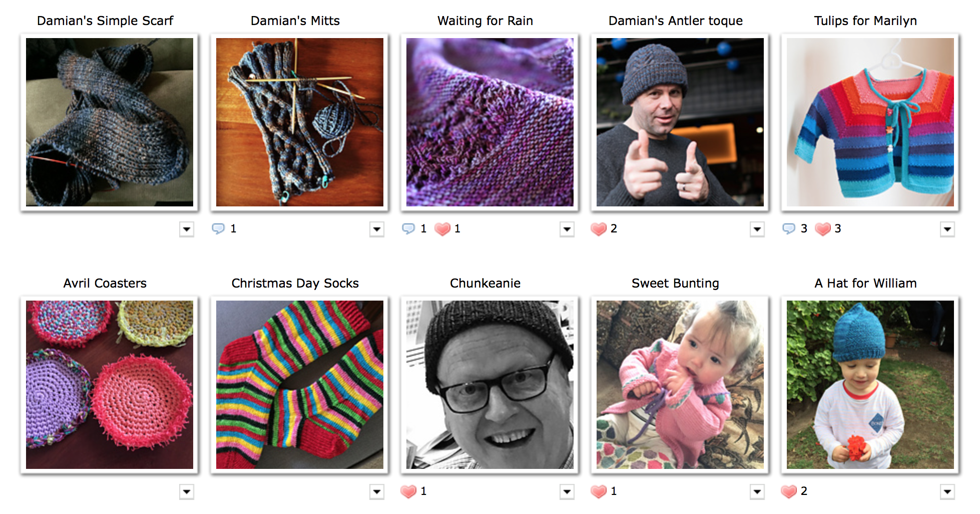The width and height of the screenshot is (980, 514).
Task: Open the dropdown menu under Avril Coasters
Action: [x=187, y=492]
